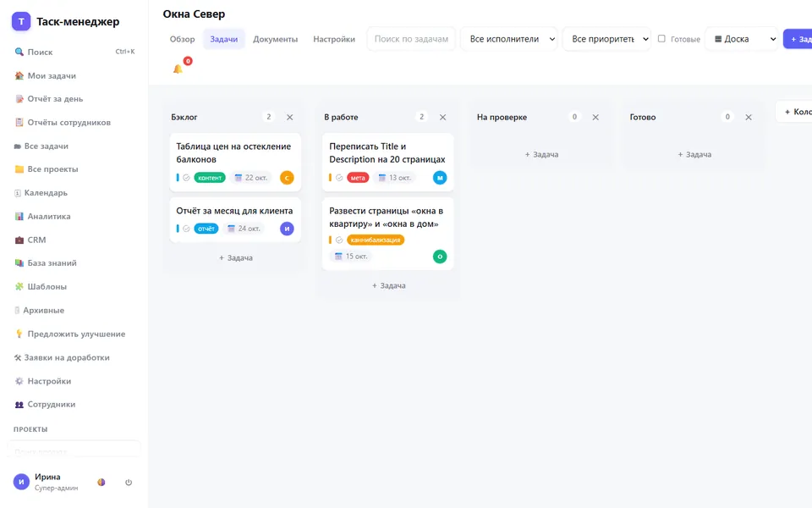
Task: Click the search magnifier icon in sidebar
Action: [x=19, y=52]
